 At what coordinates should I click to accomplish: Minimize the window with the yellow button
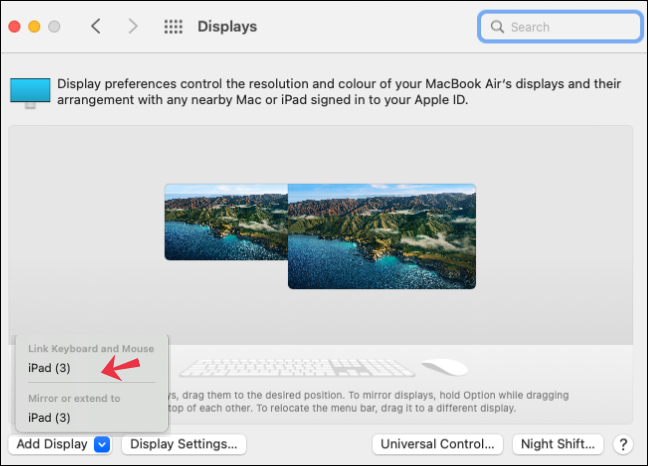coord(34,26)
